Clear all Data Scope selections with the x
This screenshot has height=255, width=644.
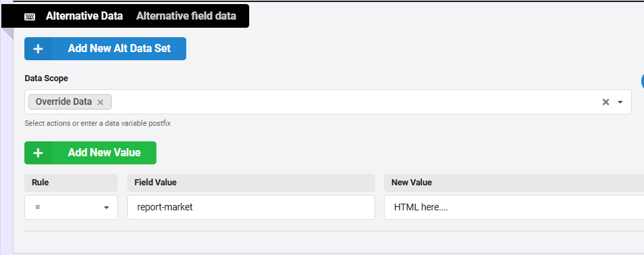605,102
